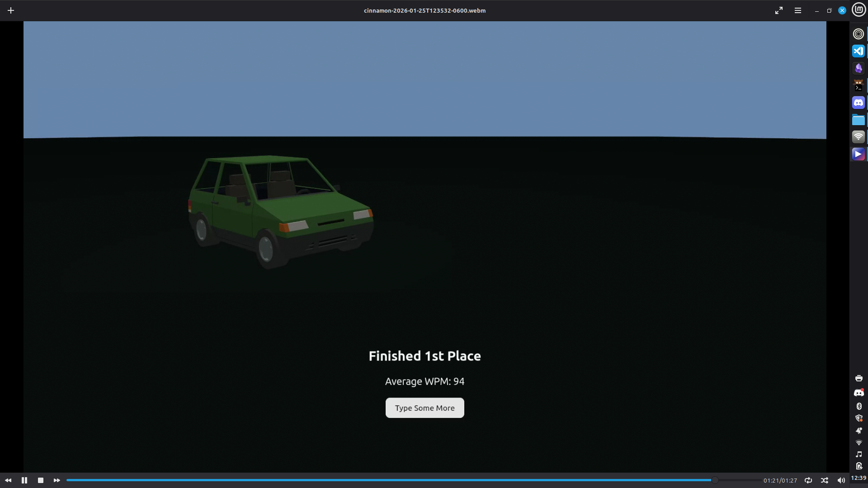Click the Type Some More button

pos(425,408)
